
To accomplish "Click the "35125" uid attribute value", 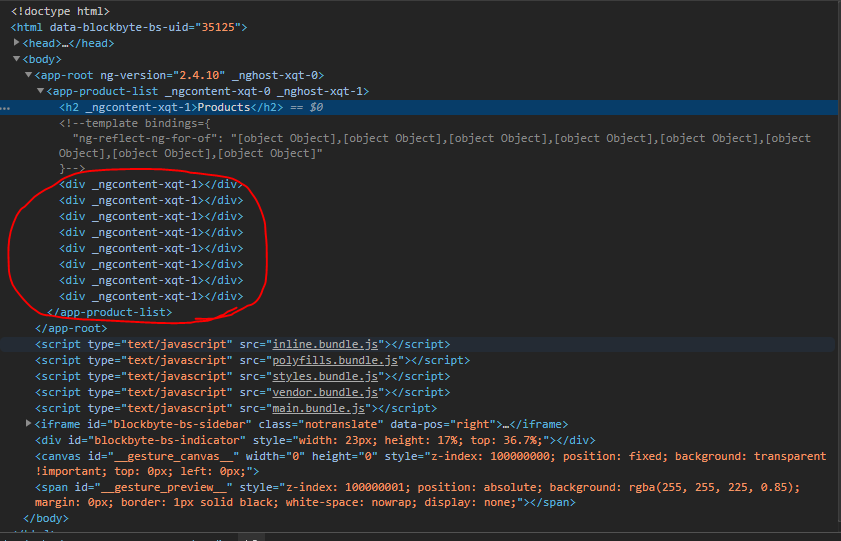I will (218, 27).
